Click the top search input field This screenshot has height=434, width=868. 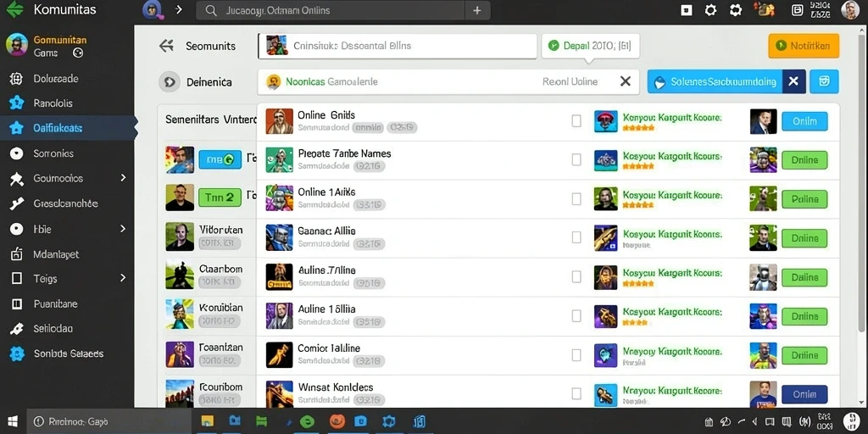(330, 10)
